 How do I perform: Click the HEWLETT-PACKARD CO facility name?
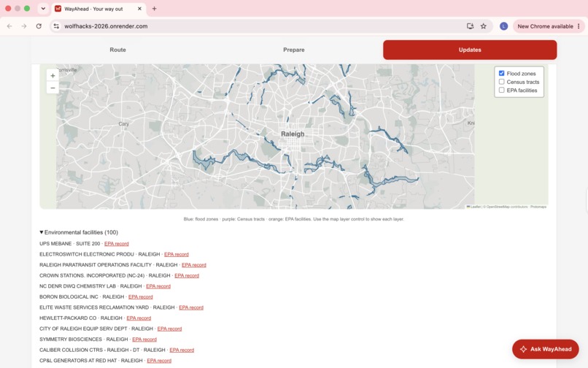click(x=68, y=318)
